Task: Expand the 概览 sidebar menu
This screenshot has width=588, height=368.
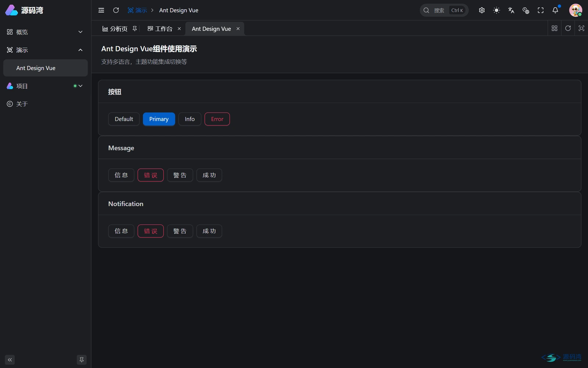Action: click(46, 32)
